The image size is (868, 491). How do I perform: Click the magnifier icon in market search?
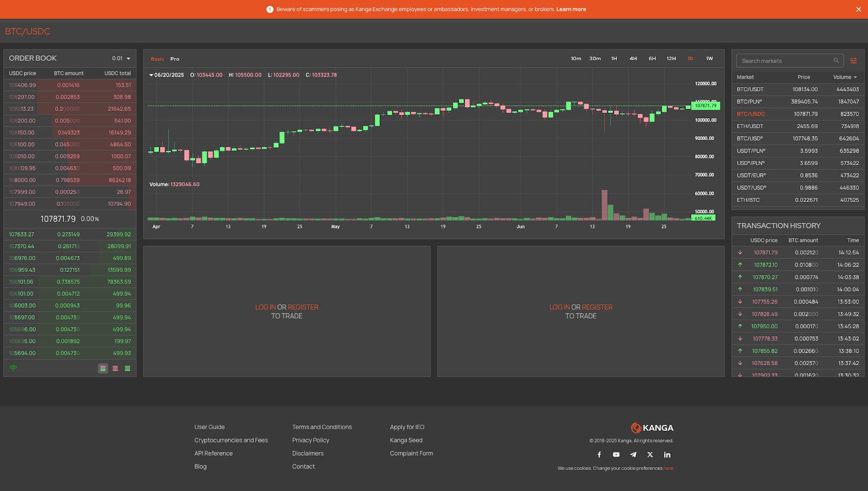click(836, 61)
